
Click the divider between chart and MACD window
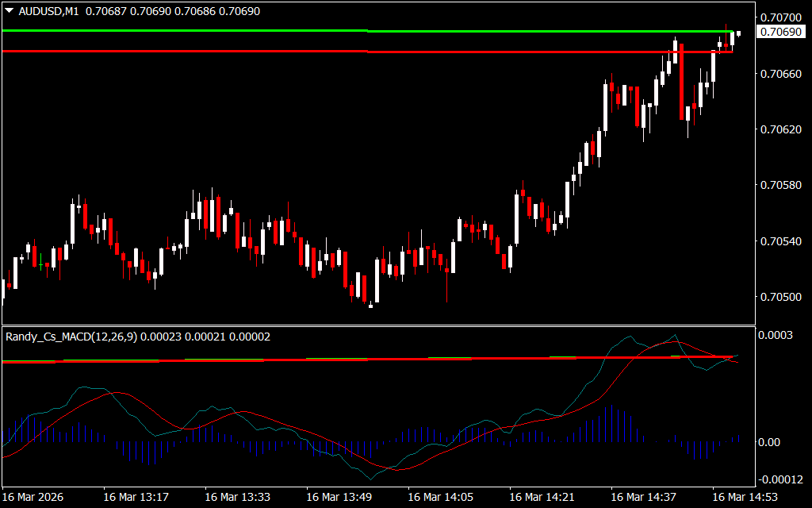point(377,325)
